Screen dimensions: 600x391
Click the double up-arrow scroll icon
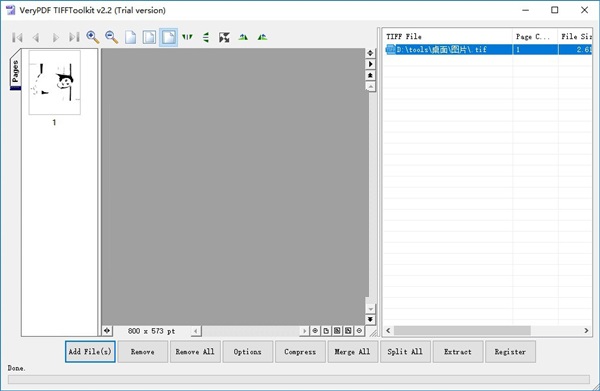pyautogui.click(x=370, y=75)
